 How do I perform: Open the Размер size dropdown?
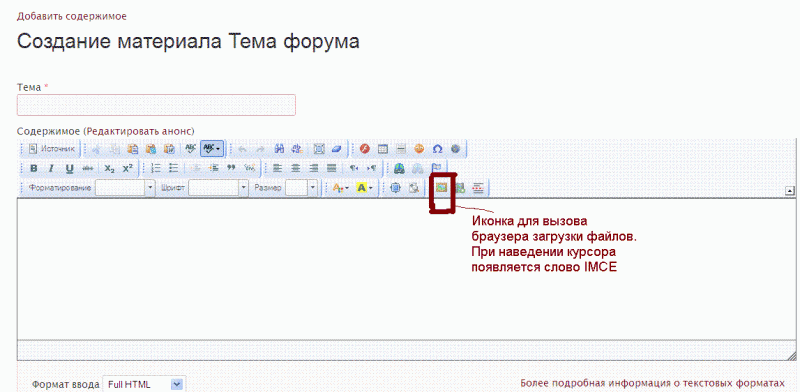302,188
